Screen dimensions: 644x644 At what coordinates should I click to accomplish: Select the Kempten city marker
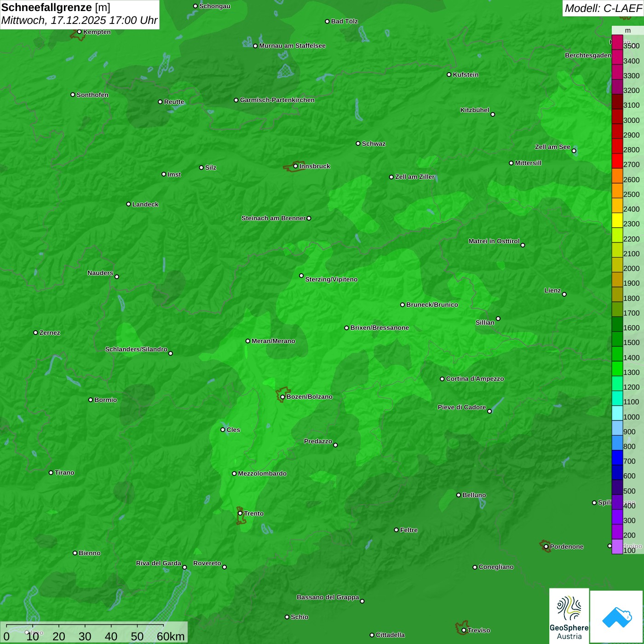point(79,32)
